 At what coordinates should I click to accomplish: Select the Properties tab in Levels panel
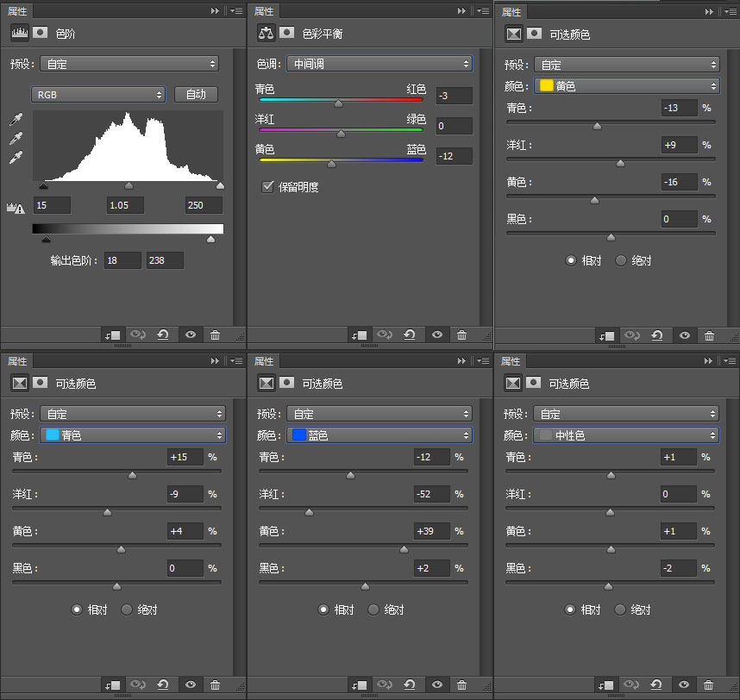click(17, 11)
